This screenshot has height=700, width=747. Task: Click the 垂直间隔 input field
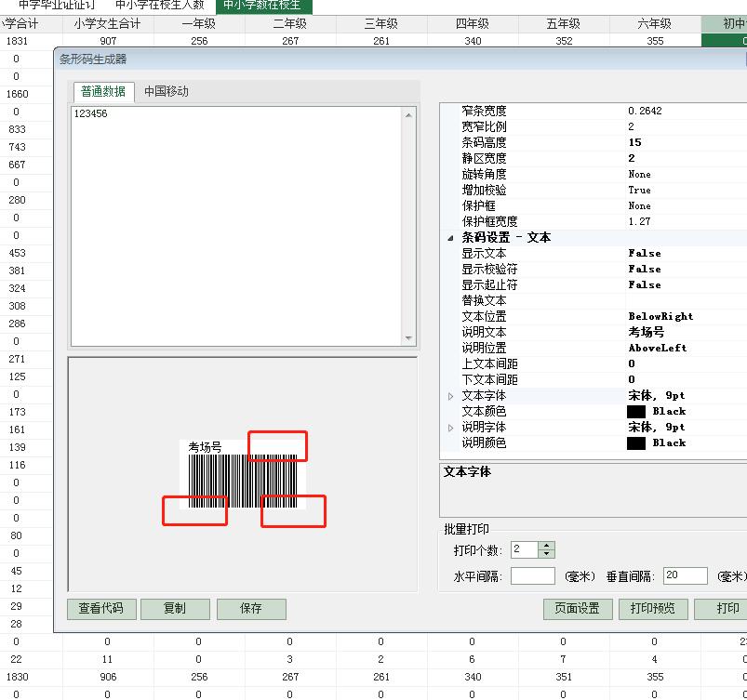[685, 576]
